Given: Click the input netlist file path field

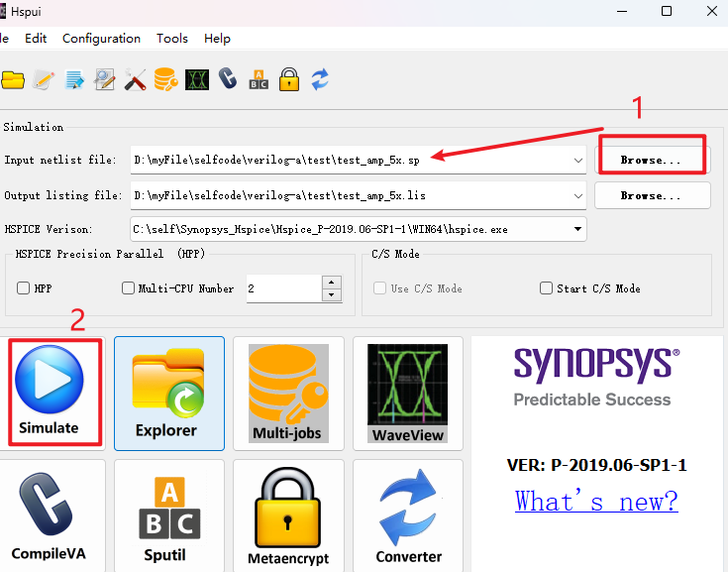Looking at the screenshot, I should click(358, 161).
